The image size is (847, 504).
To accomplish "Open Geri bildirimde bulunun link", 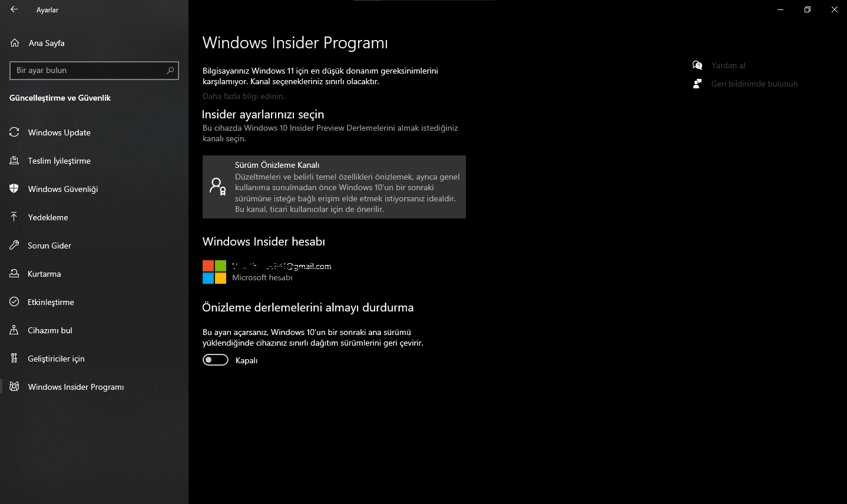I will click(x=755, y=84).
